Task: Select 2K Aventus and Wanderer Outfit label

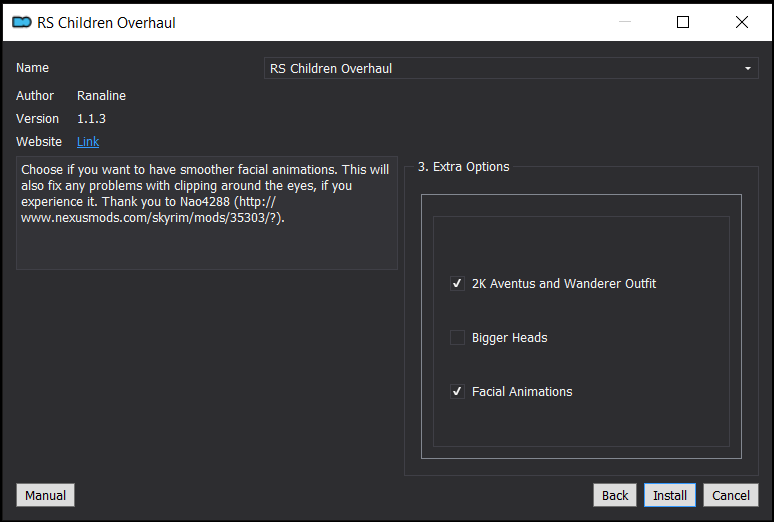Action: point(564,283)
